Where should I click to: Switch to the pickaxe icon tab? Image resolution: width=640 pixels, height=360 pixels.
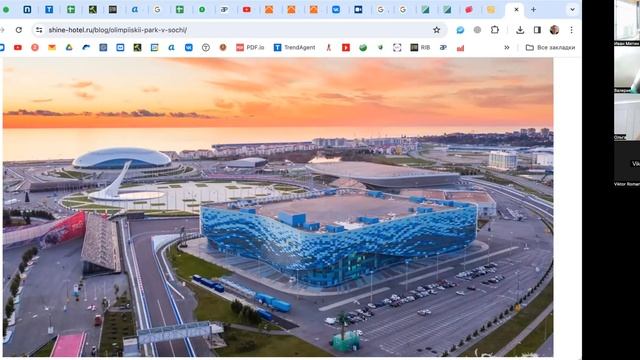coord(93,9)
